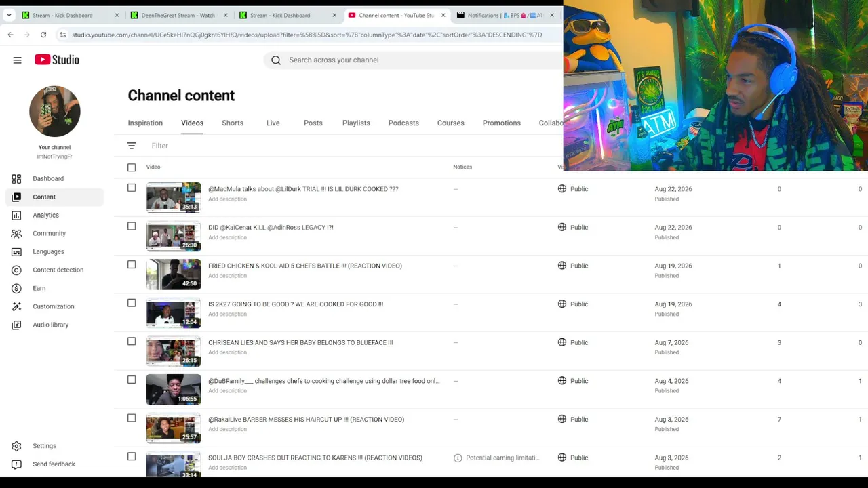Image resolution: width=868 pixels, height=488 pixels.
Task: Open the hamburger navigation menu
Action: pos(18,60)
